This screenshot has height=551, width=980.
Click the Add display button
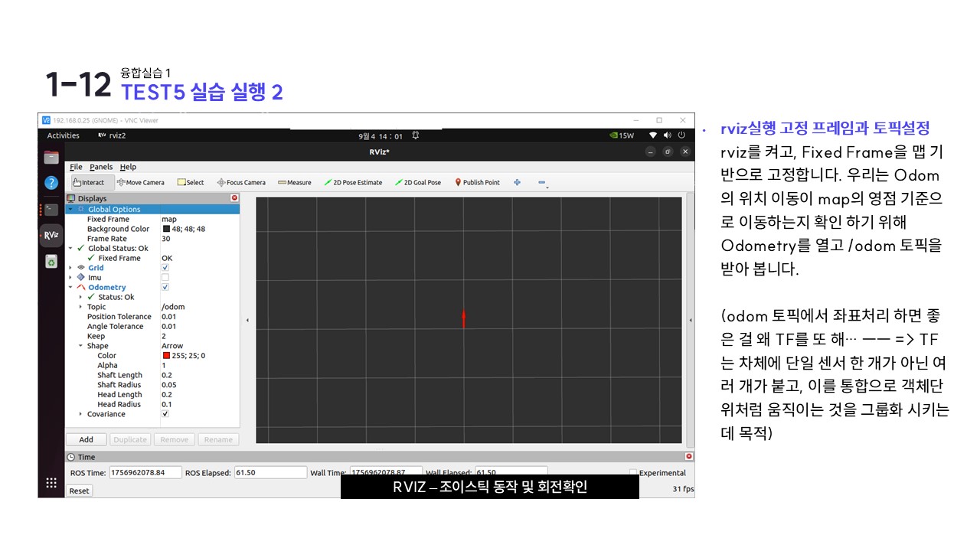coord(87,439)
